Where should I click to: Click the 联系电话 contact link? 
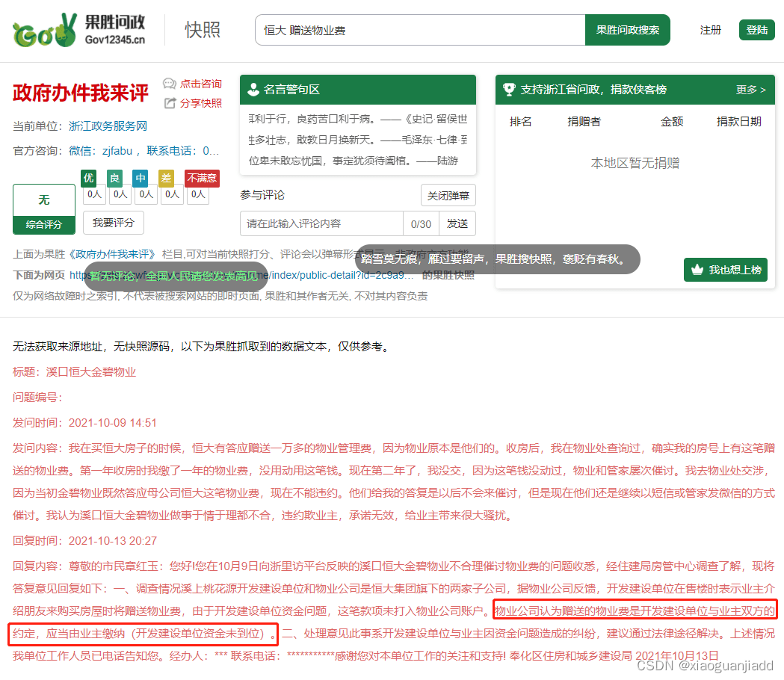tap(182, 151)
